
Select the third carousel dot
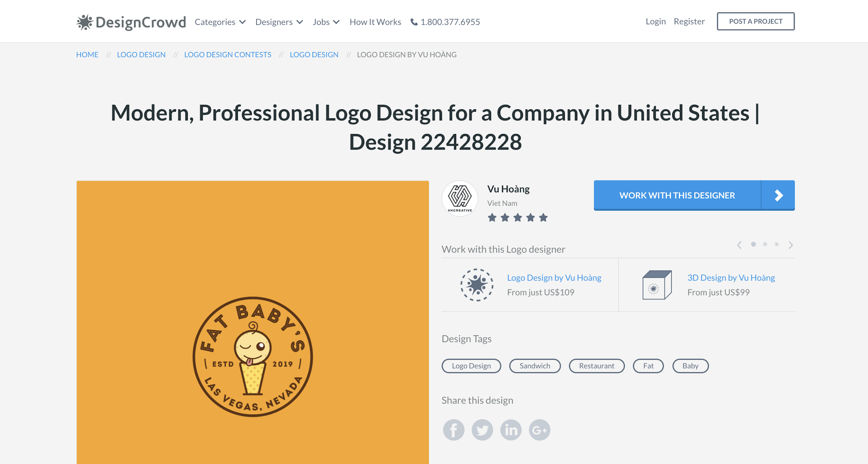[777, 244]
